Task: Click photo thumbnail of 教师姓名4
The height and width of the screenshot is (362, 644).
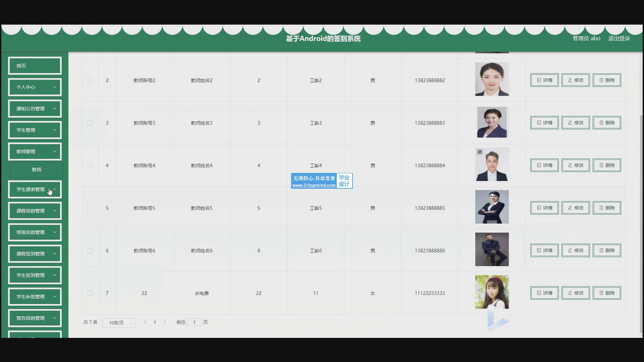Action: coord(492,164)
